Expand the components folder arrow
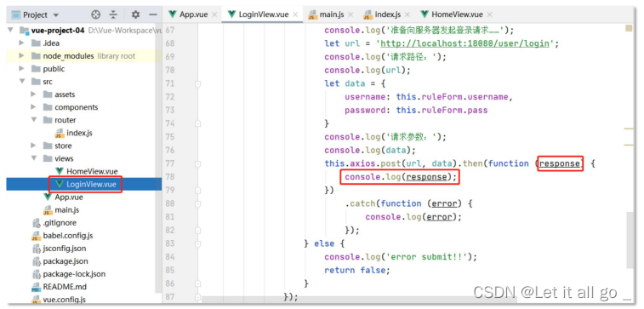Image resolution: width=644 pixels, height=309 pixels. (x=34, y=107)
